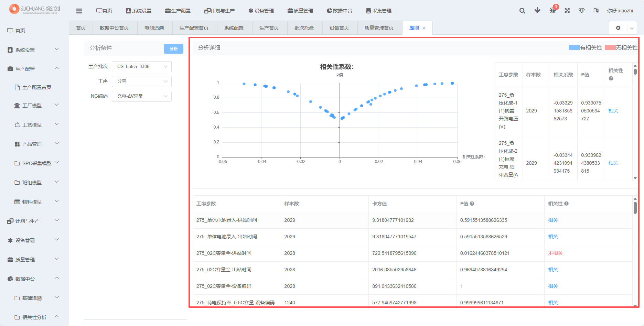The image size is (644, 326).
Task: Click the SPC采集模型 folder icon
Action: pyautogui.click(x=17, y=163)
